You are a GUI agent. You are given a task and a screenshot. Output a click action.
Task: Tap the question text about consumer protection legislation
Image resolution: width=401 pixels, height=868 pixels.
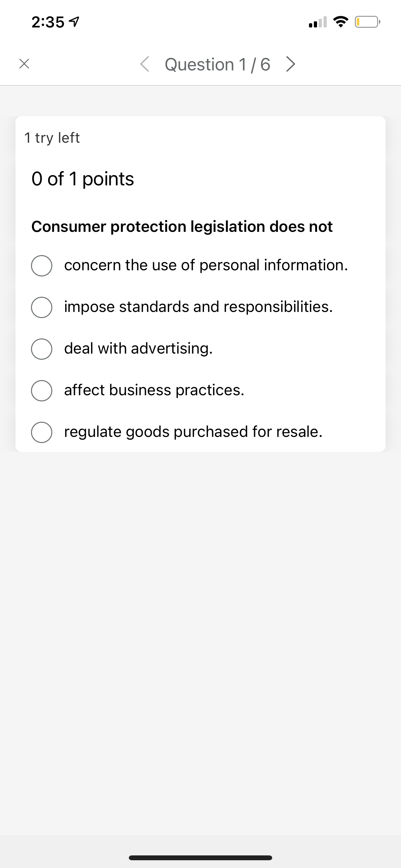[182, 226]
